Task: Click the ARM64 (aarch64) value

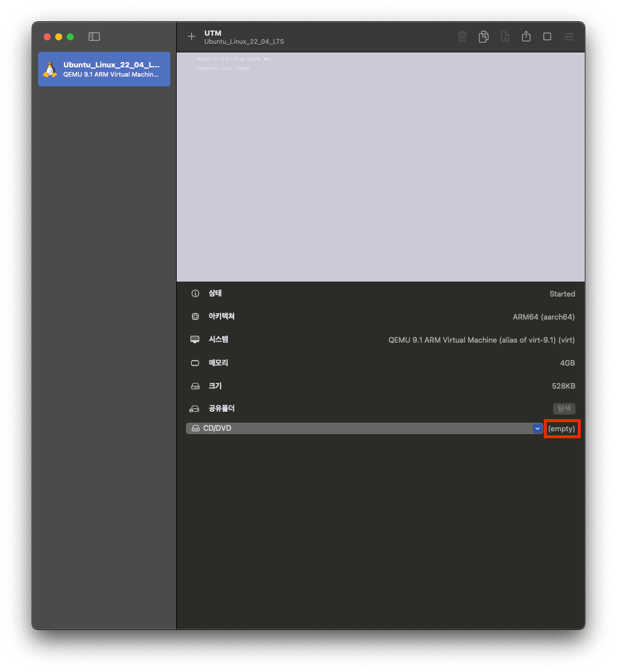Action: pos(544,317)
